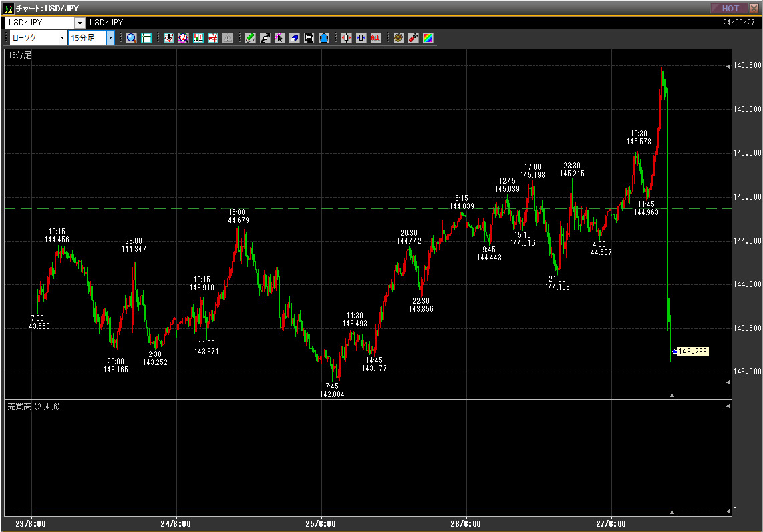Click the eraser tool icon
This screenshot has width=763, height=532.
(294, 38)
